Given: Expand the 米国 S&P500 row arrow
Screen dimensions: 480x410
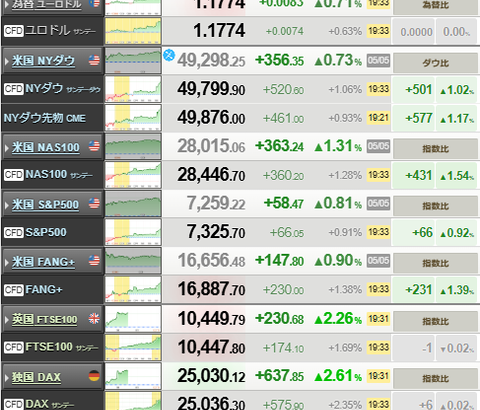Looking at the screenshot, I should [x=7, y=205].
